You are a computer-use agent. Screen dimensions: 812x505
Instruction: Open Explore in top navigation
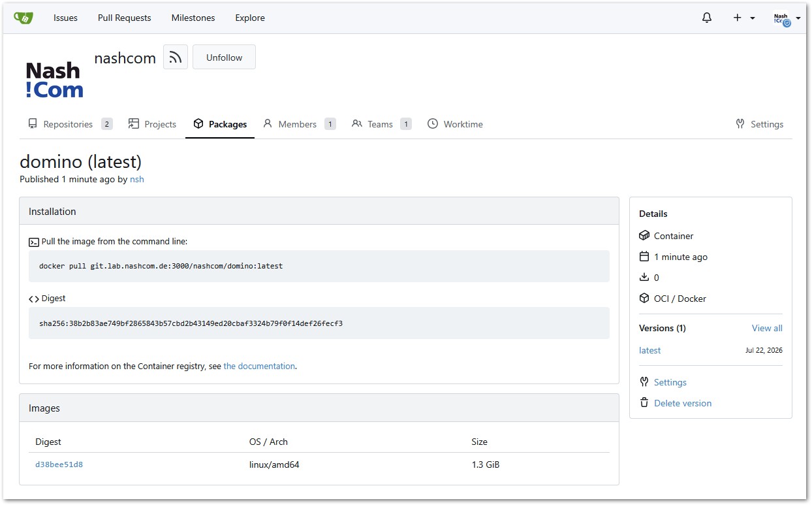250,18
